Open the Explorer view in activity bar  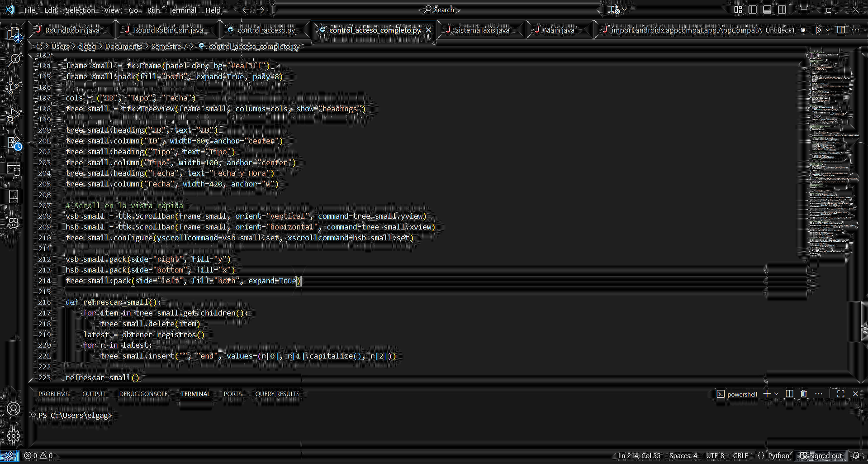pyautogui.click(x=14, y=34)
